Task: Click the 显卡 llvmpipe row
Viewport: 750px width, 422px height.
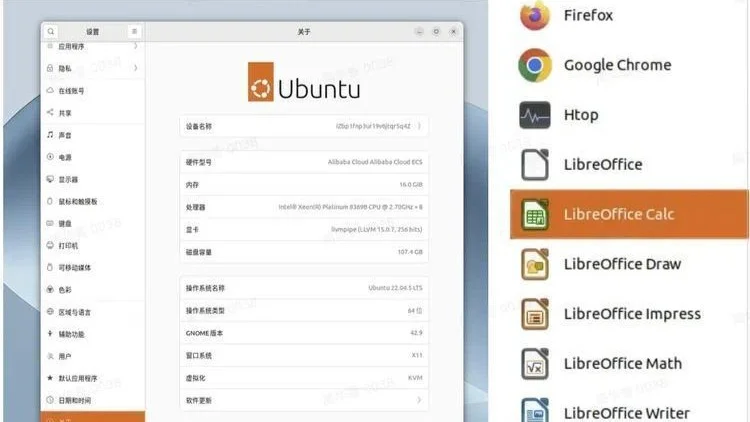Action: pos(304,230)
